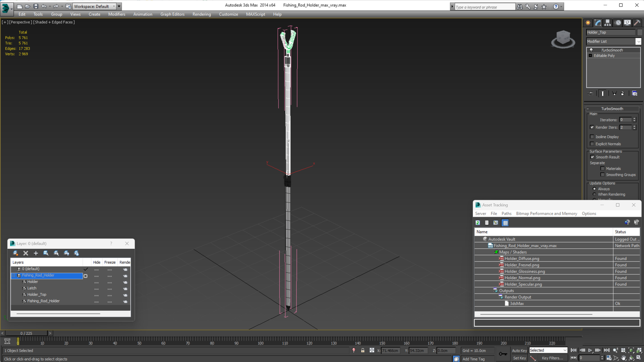The image size is (644, 362).
Task: Click the Shaded + Edged Faces viewport label
Action: tap(54, 22)
